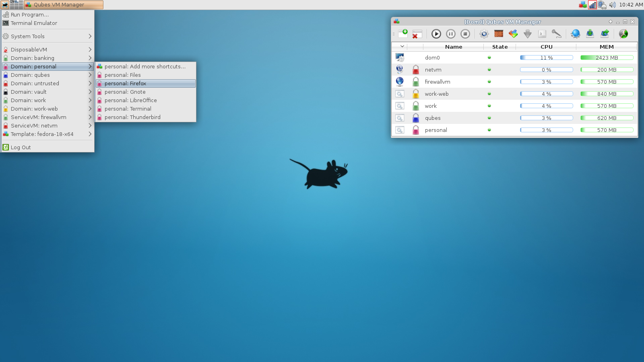
Task: Click the dom0 memory usage bar
Action: [x=607, y=58]
